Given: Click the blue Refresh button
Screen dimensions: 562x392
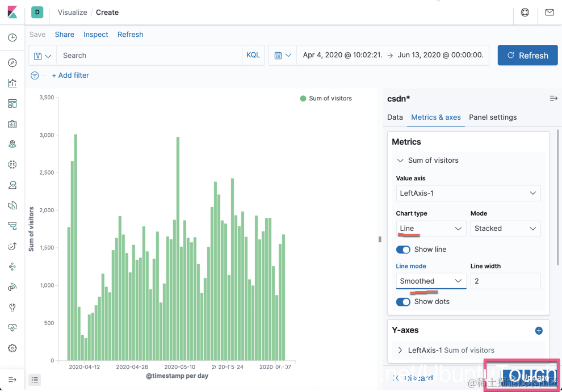Looking at the screenshot, I should 527,55.
